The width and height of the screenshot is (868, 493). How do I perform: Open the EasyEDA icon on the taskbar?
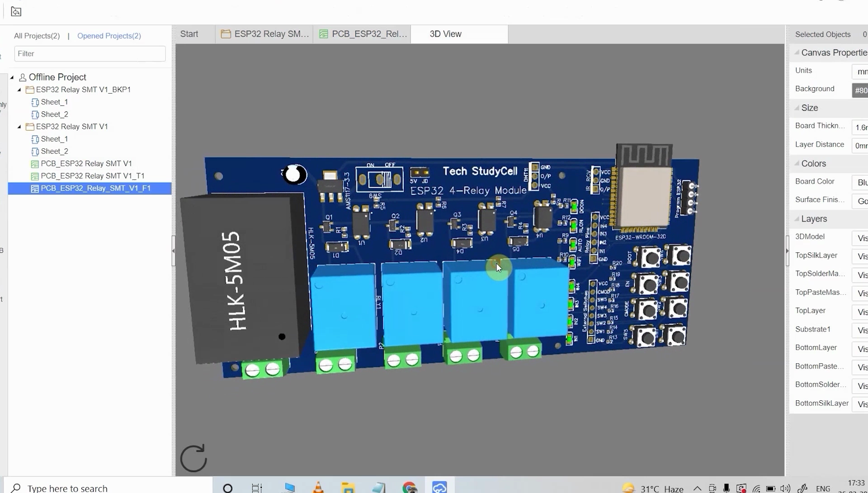click(x=439, y=487)
